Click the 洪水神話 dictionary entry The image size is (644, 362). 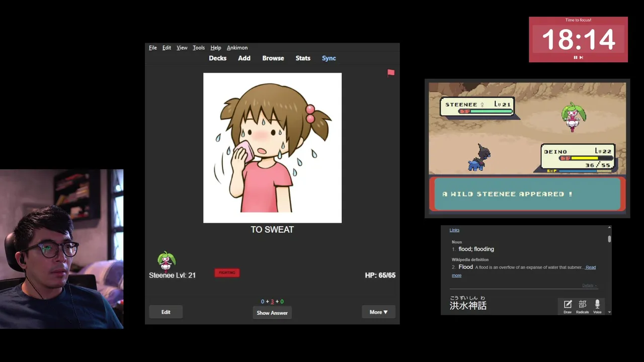coord(468,306)
